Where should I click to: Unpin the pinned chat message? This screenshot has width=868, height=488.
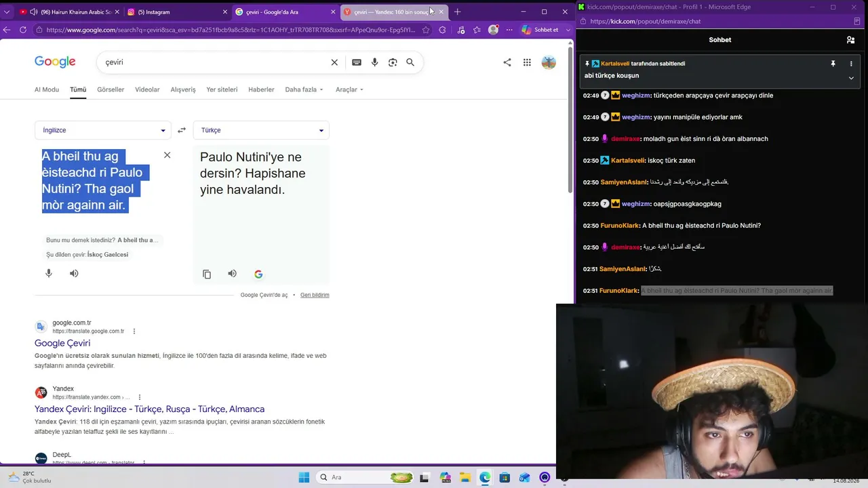click(x=833, y=64)
